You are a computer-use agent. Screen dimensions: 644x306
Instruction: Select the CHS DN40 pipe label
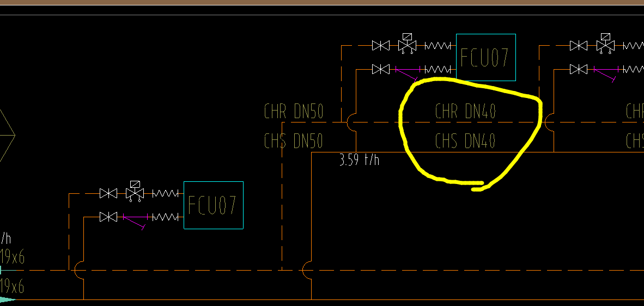coord(465,140)
